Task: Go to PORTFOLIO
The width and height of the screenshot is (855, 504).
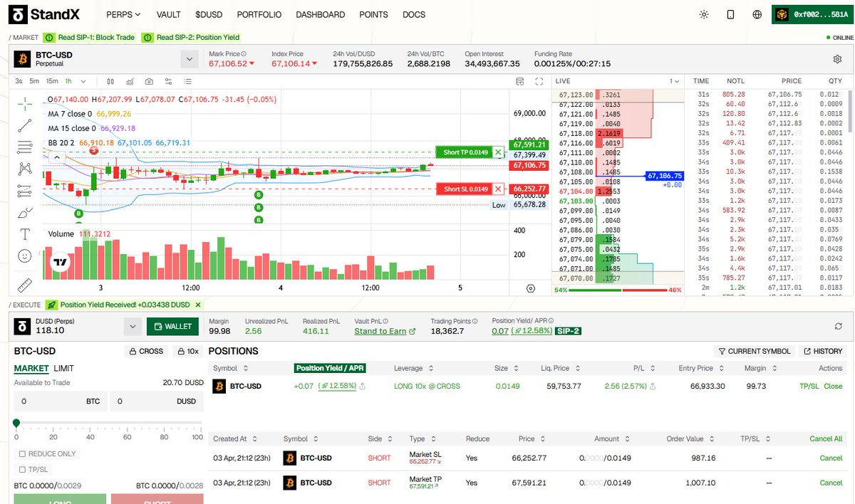Action: point(259,14)
